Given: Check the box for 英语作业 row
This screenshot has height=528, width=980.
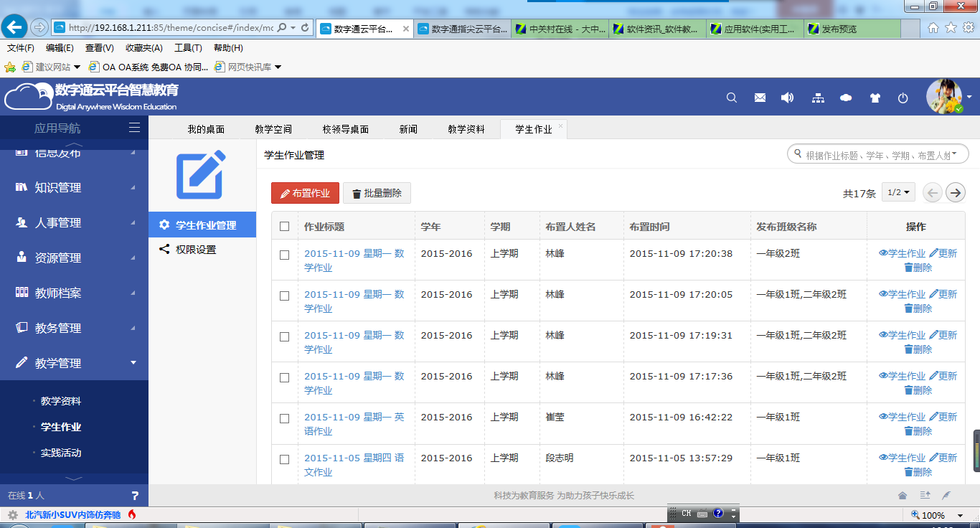Looking at the screenshot, I should tap(285, 418).
